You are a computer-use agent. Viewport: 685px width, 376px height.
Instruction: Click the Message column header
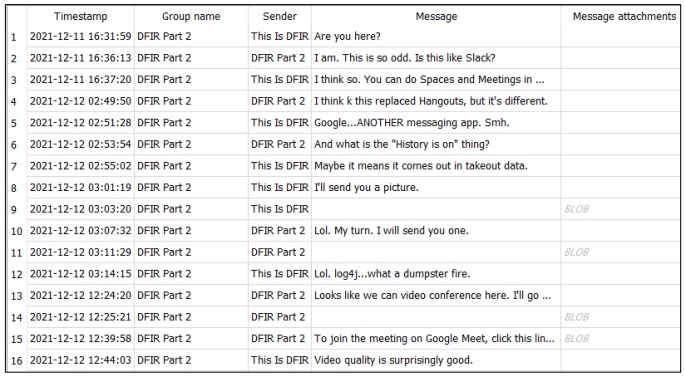point(436,16)
